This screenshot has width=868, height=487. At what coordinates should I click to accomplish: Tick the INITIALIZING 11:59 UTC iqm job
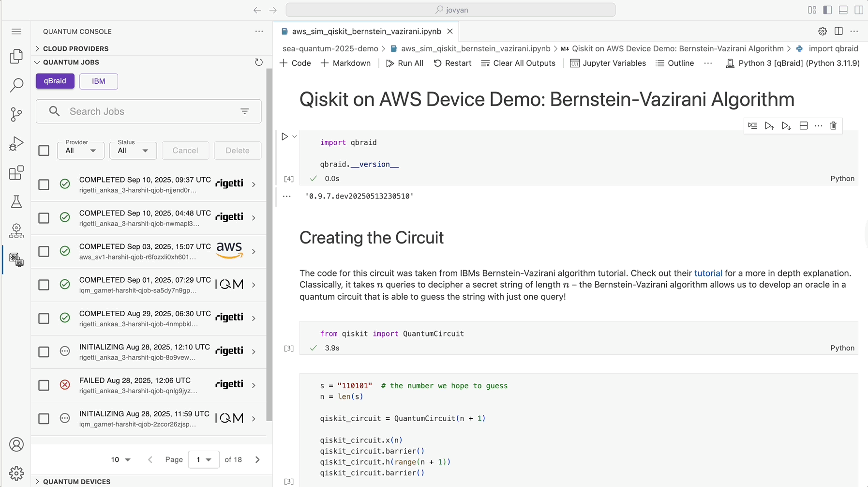pos(44,418)
